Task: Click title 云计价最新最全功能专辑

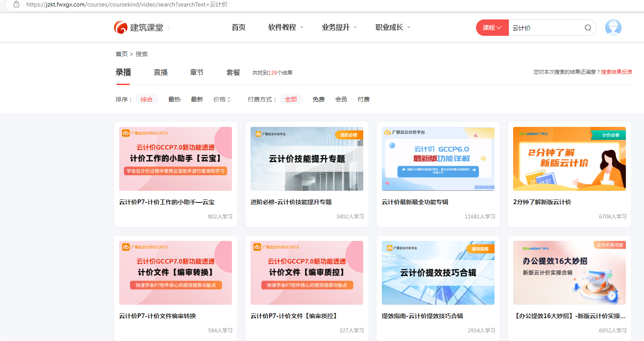Action: point(415,202)
